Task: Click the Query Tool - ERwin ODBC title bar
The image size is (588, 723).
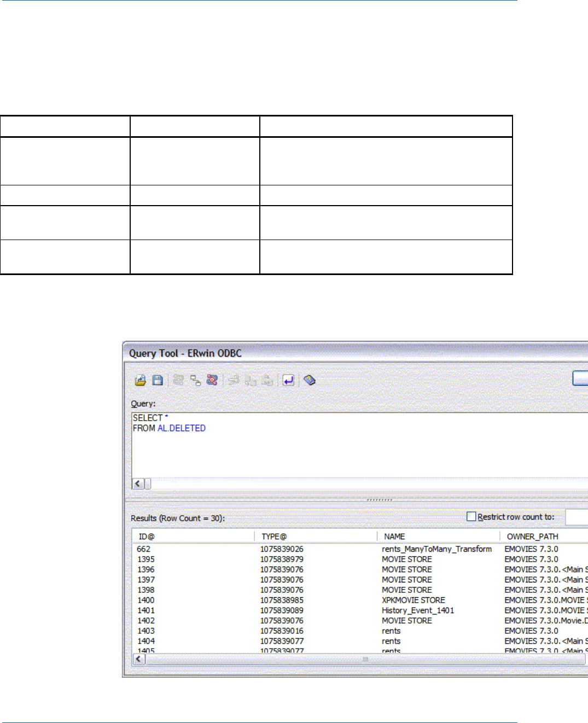Action: pyautogui.click(x=356, y=353)
